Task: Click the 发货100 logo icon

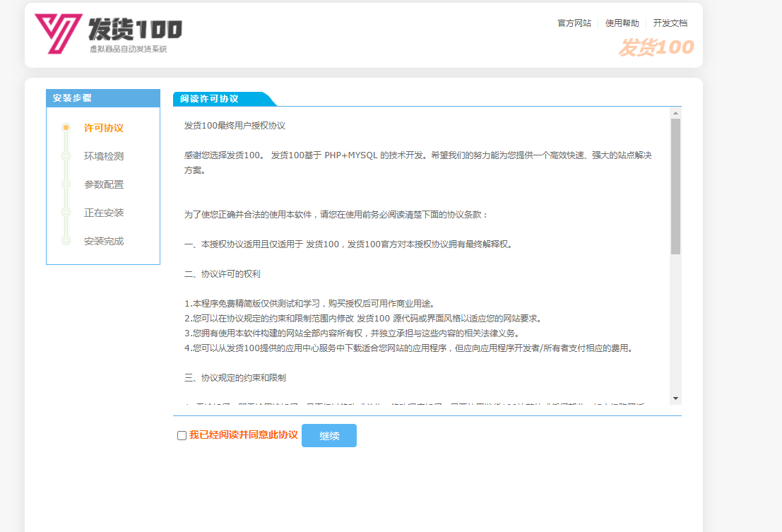Action: point(58,34)
